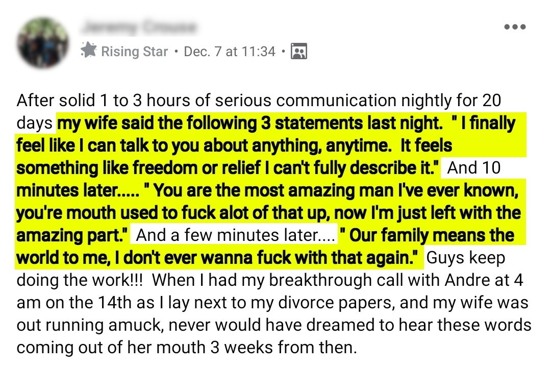Click the "And a few minutes later...." text
Image resolution: width=551 pixels, height=392 pixels.
click(236, 235)
